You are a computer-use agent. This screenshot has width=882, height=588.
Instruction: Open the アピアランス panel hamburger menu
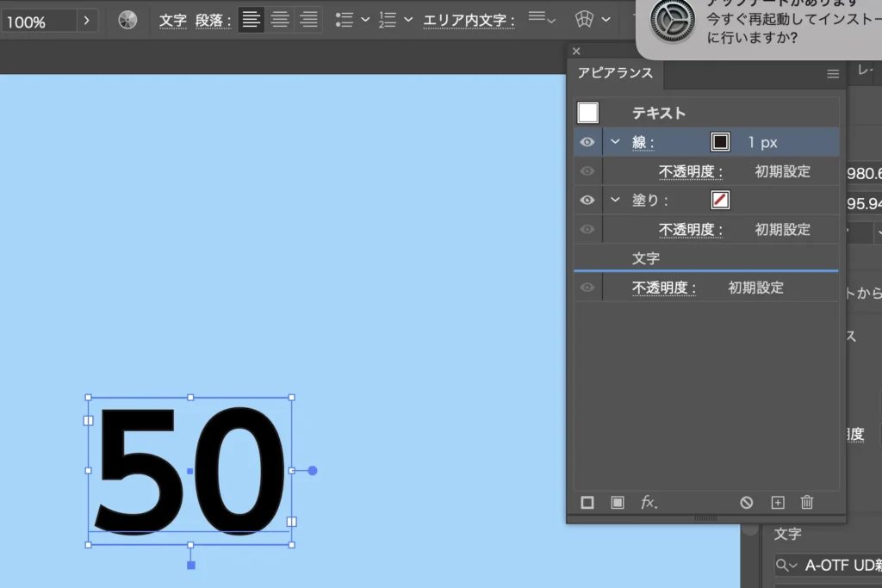coord(833,74)
